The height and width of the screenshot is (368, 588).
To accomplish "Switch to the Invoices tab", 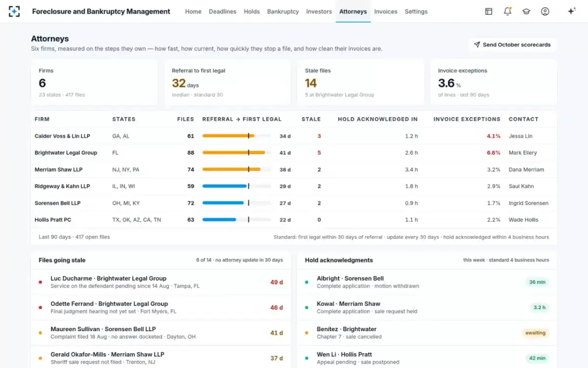I will pos(386,11).
